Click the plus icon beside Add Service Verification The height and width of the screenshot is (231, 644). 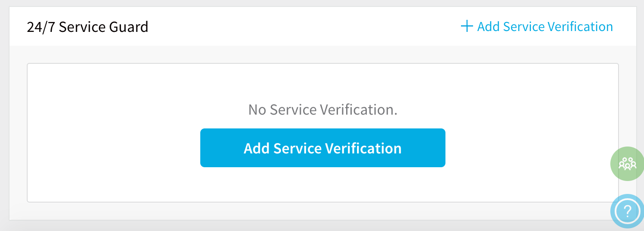coord(467,27)
